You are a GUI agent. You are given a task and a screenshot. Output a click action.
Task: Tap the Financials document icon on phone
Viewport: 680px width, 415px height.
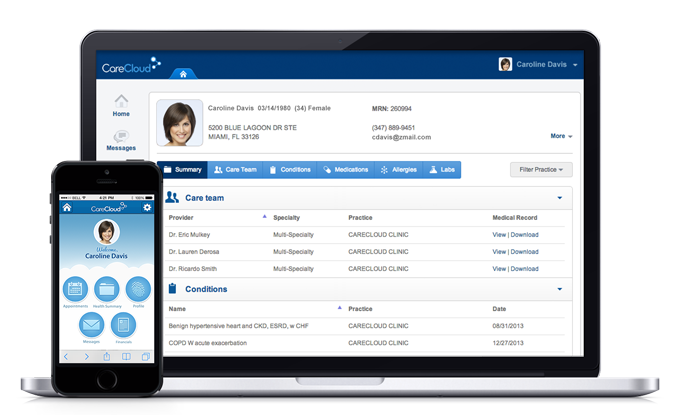point(124,325)
